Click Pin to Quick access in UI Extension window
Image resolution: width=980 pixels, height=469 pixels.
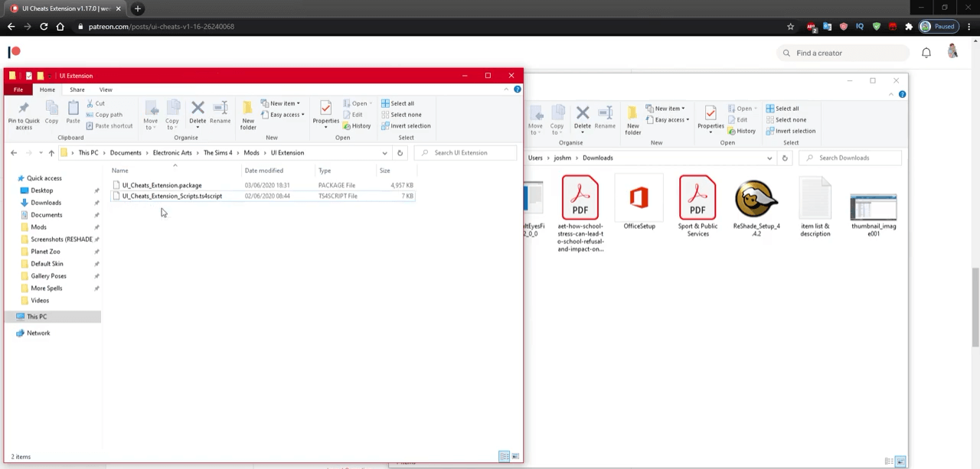(24, 115)
